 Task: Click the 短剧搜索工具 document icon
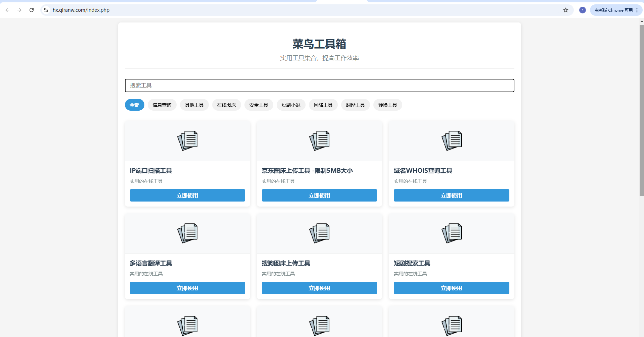point(451,233)
